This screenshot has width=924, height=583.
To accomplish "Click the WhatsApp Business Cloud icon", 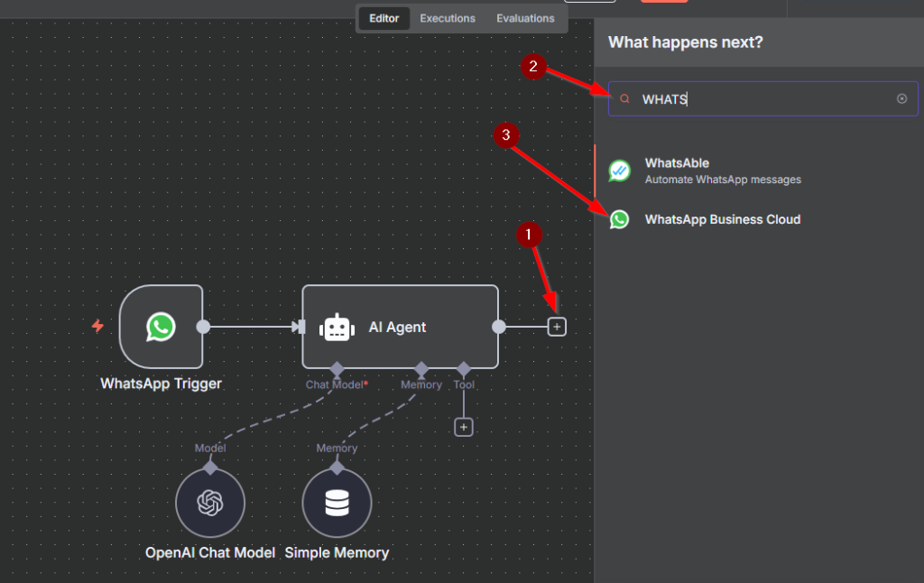I will [x=619, y=219].
